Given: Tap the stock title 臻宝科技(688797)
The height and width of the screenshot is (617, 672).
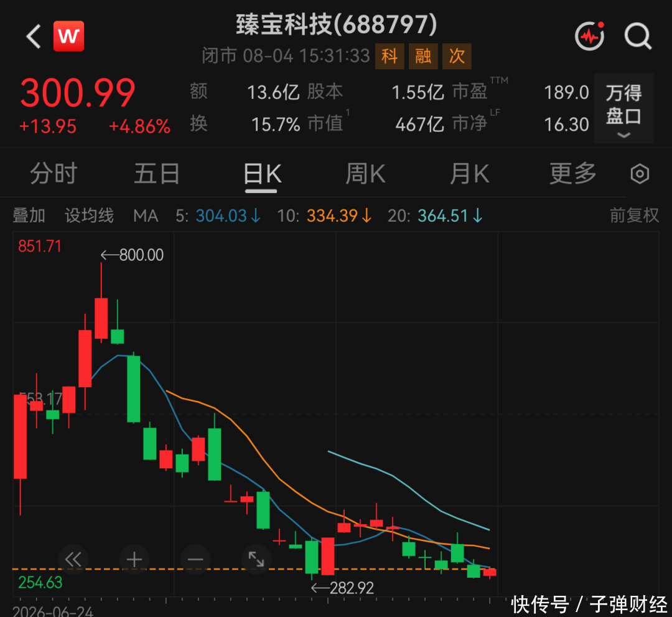Looking at the screenshot, I should tap(337, 24).
